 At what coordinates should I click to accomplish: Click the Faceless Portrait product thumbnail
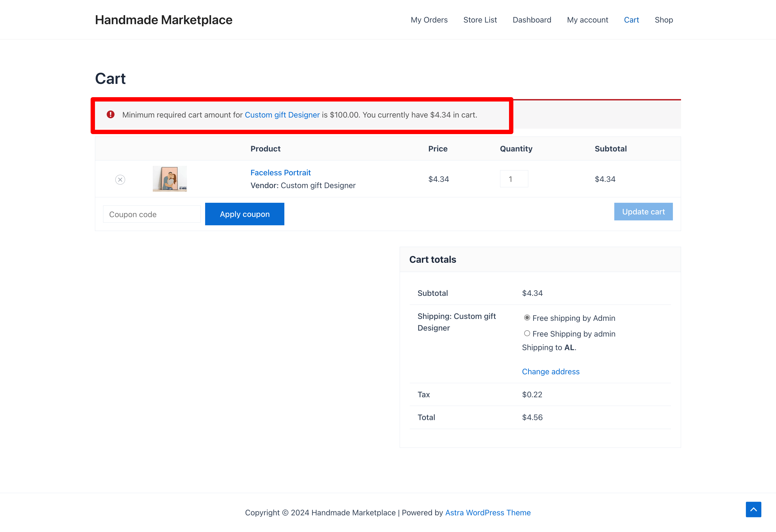(x=170, y=179)
